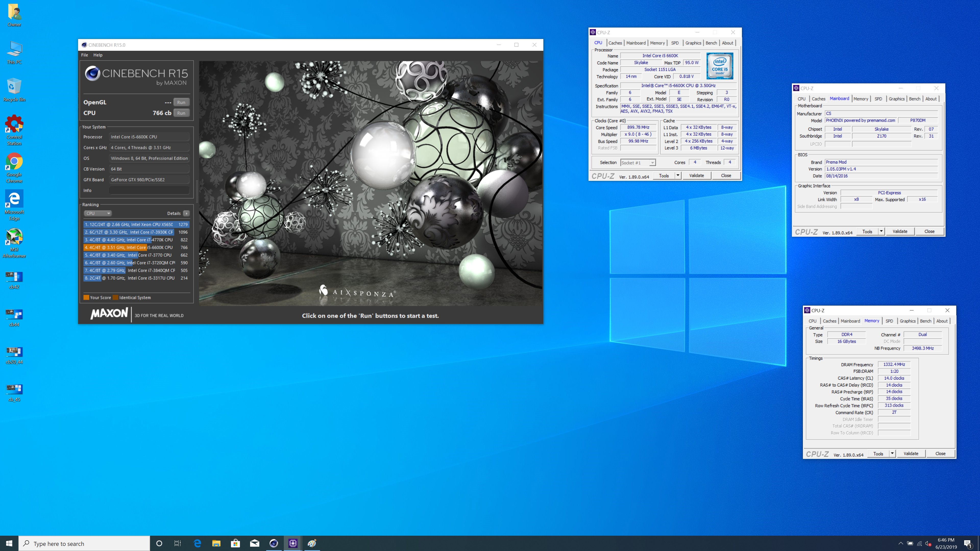
Task: Click the Cortana circle icon
Action: (x=159, y=543)
